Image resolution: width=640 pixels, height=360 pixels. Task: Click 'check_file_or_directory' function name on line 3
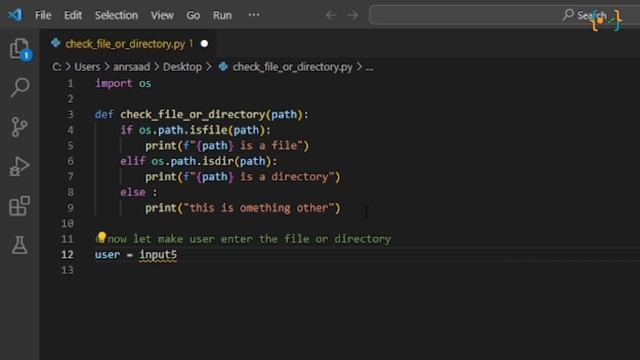click(x=193, y=115)
